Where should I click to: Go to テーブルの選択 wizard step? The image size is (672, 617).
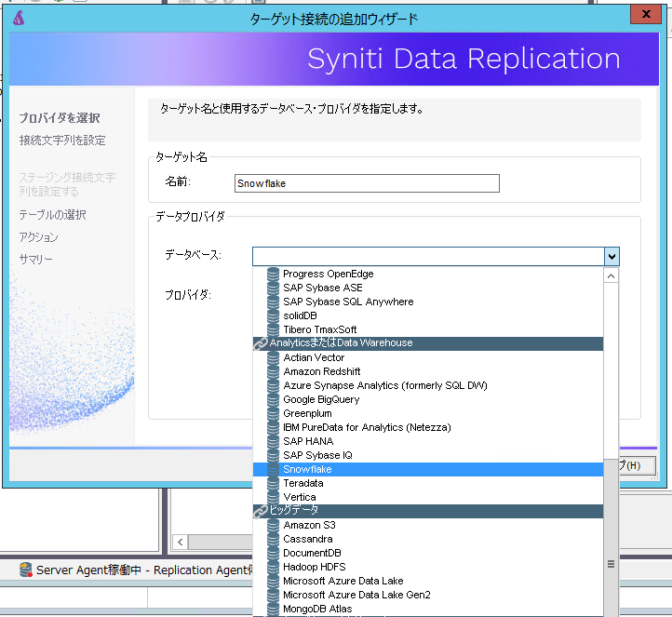[52, 215]
